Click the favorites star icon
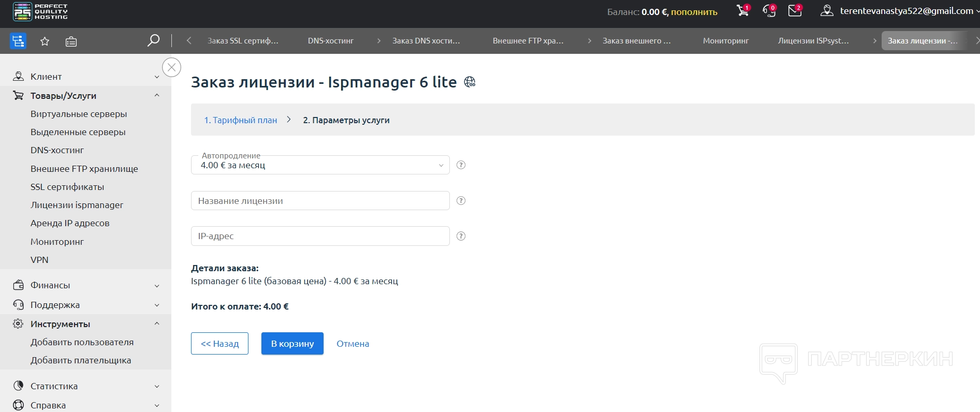The width and height of the screenshot is (980, 412). (45, 41)
